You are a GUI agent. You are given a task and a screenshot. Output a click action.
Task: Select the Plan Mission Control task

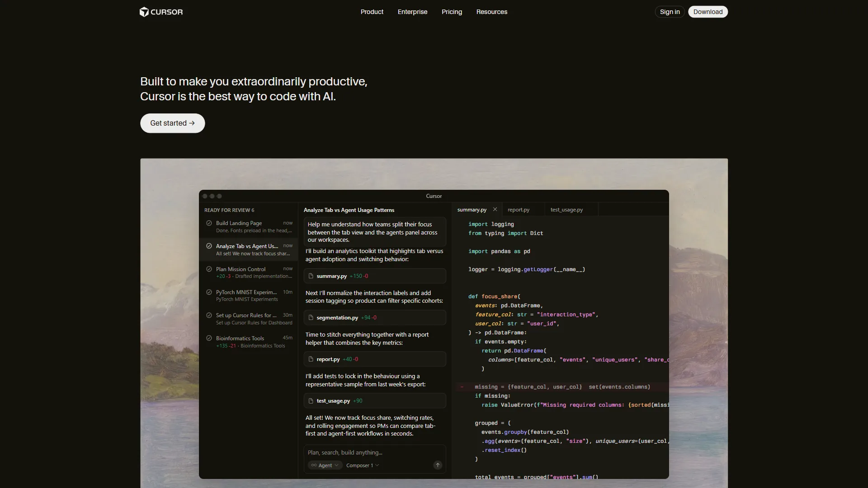[249, 272]
